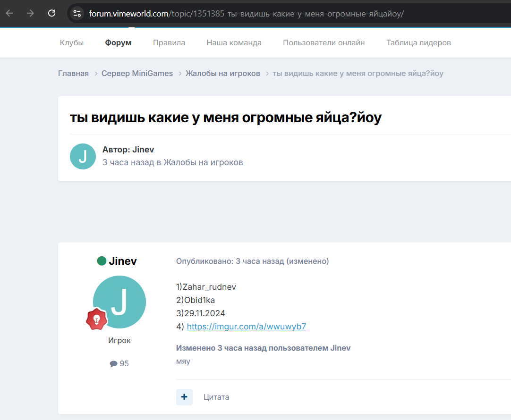This screenshot has height=420, width=511.
Task: Open Сервер MiniGames breadcrumb
Action: tap(137, 73)
